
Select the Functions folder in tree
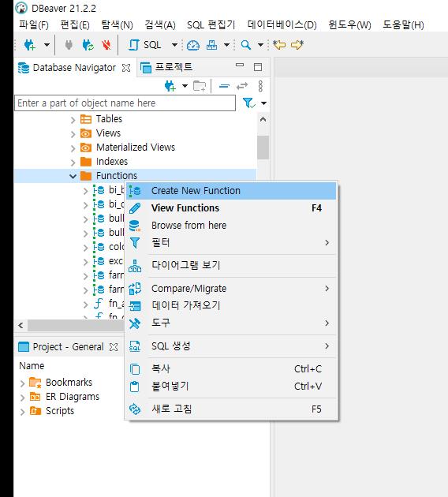[x=117, y=176]
